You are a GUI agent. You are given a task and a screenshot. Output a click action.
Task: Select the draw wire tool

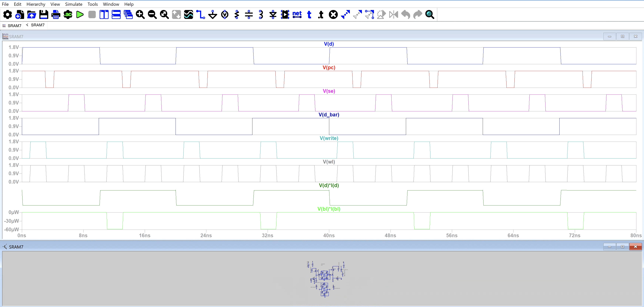pyautogui.click(x=200, y=15)
